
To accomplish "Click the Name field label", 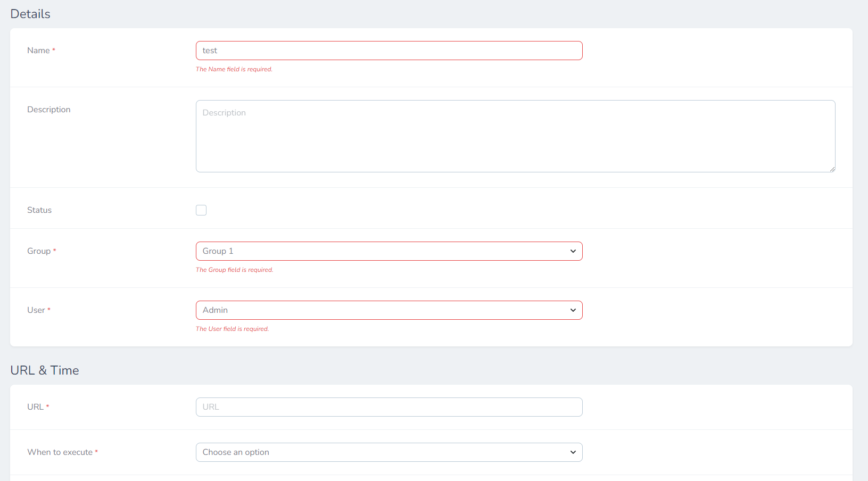I will [x=37, y=50].
